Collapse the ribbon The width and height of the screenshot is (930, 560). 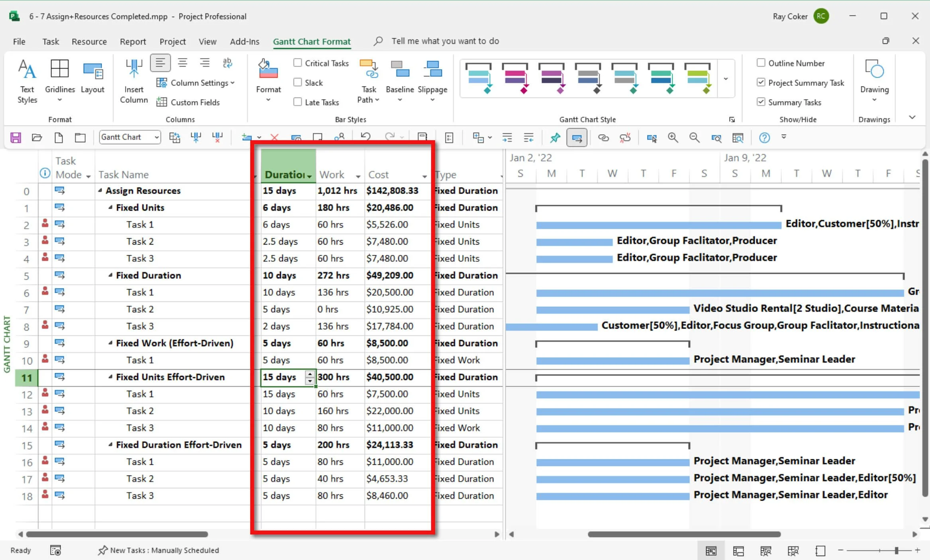tap(912, 117)
